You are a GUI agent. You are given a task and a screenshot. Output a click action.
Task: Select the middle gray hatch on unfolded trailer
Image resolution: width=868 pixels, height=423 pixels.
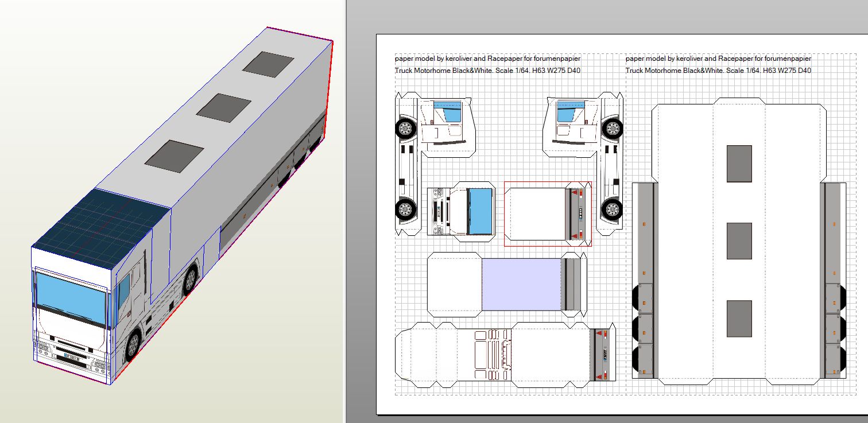739,241
